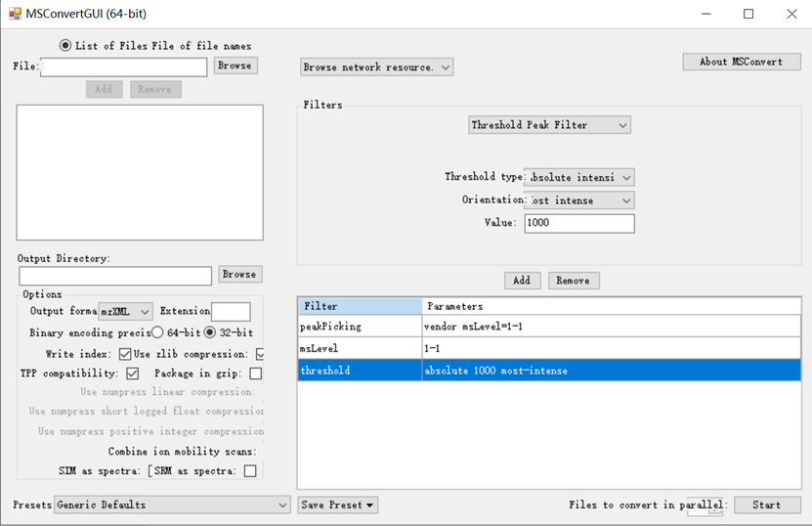This screenshot has width=812, height=526.
Task: Open the Presets Generic Defaults dropdown
Action: click(172, 504)
